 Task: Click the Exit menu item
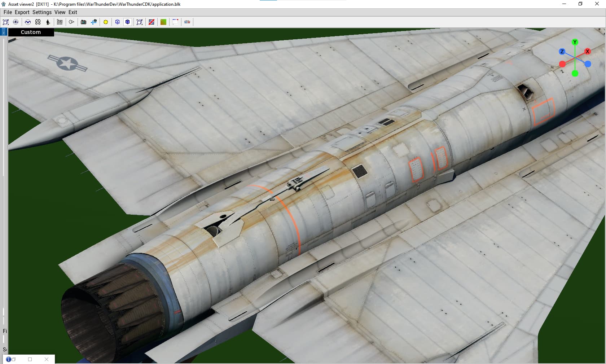pyautogui.click(x=73, y=12)
